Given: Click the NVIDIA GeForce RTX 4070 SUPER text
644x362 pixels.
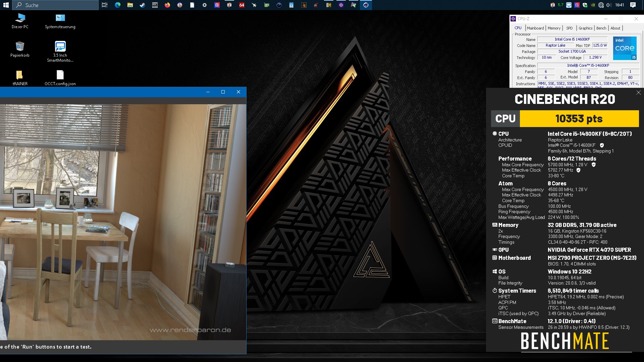Looking at the screenshot, I should pyautogui.click(x=589, y=250).
